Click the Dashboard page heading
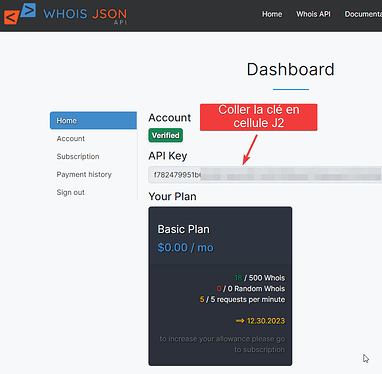The width and height of the screenshot is (382, 374). click(x=291, y=69)
